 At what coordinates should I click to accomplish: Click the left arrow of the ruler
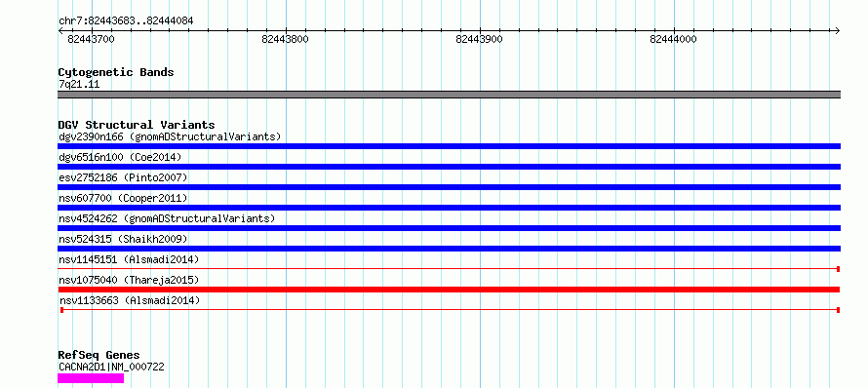point(60,31)
